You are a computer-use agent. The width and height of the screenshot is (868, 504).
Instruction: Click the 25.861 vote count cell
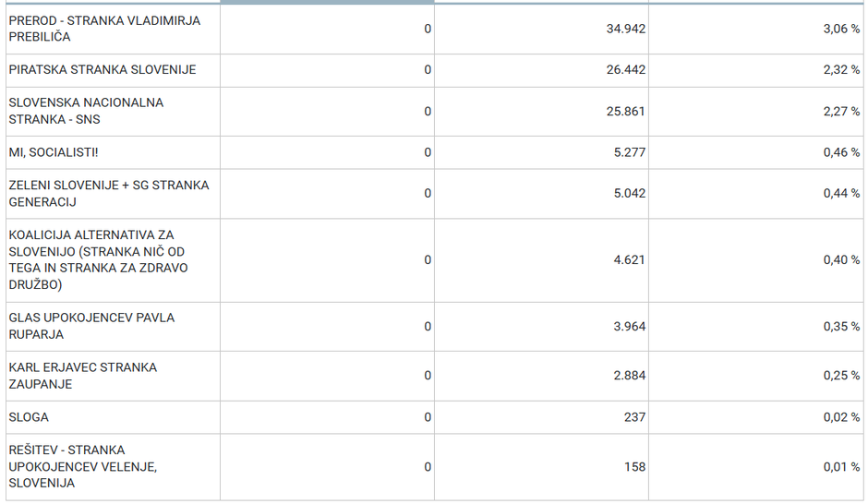pos(626,111)
